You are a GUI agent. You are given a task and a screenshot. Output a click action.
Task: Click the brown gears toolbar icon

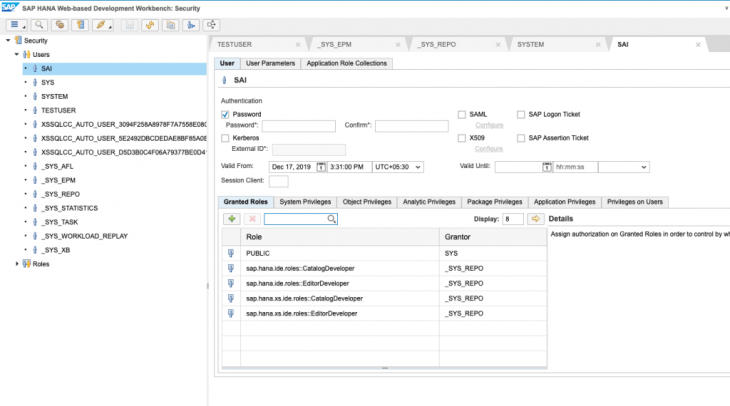coord(60,25)
